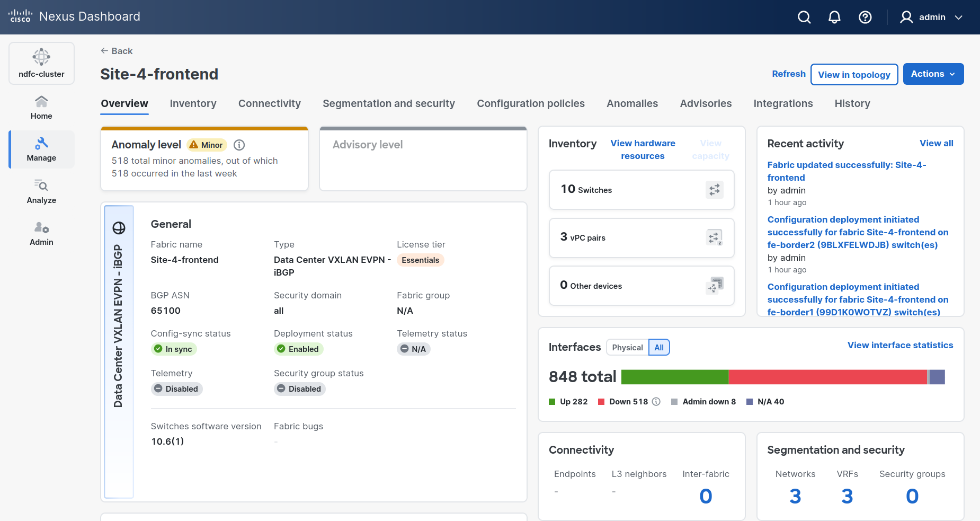Click N/A purple segment of interfaces bar

pos(937,377)
